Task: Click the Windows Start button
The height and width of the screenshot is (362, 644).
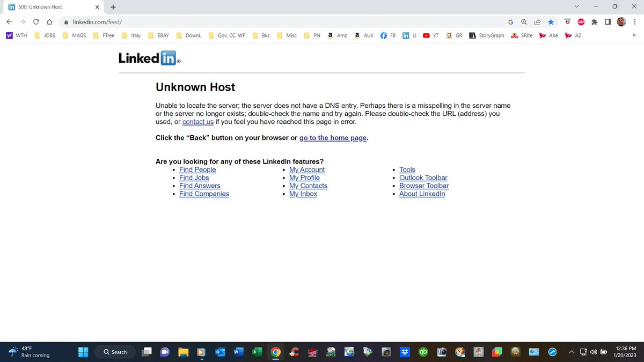Action: coord(83,352)
